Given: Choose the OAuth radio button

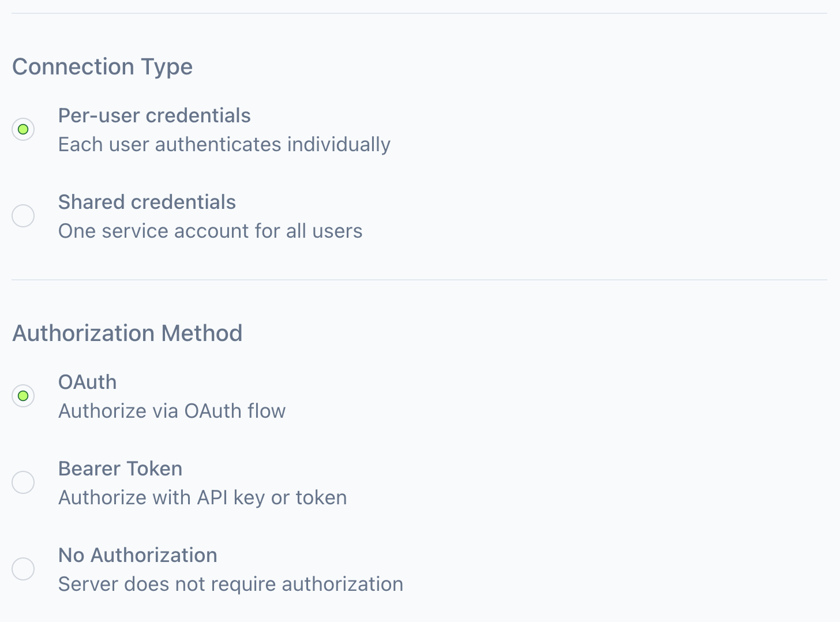Looking at the screenshot, I should point(23,396).
